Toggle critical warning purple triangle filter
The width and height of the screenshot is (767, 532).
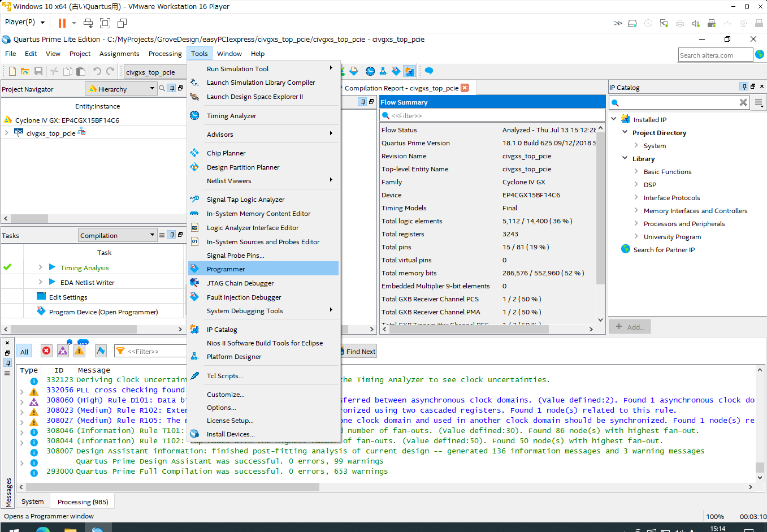63,351
